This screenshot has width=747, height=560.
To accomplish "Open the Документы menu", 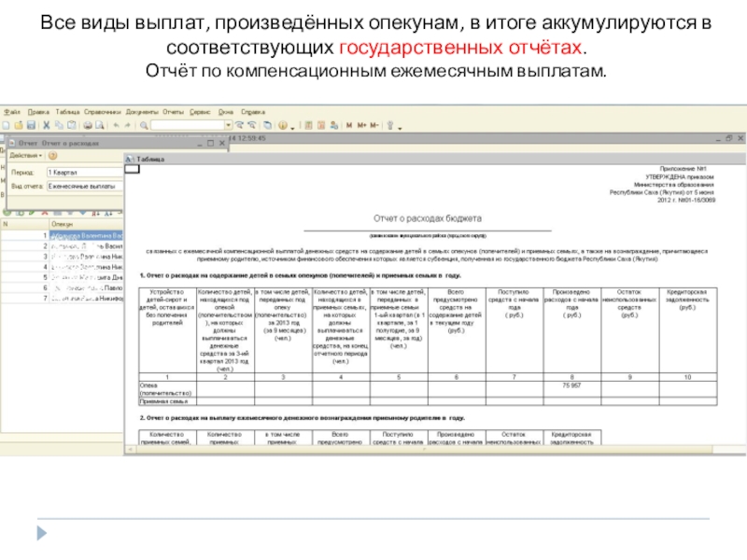I will point(142,112).
